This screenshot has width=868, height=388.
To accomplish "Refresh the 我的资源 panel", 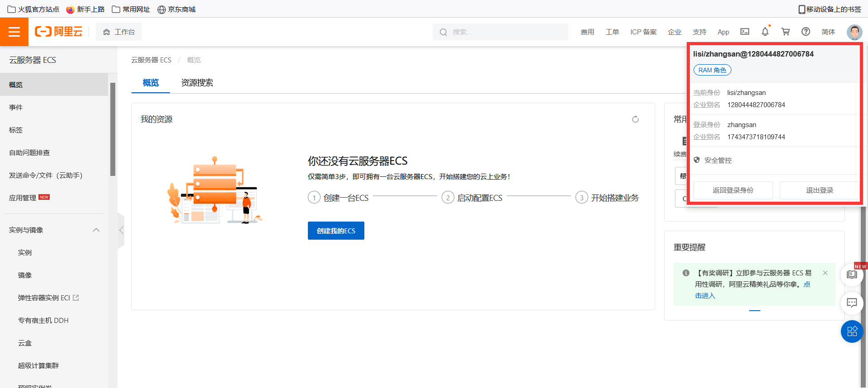I will click(635, 119).
